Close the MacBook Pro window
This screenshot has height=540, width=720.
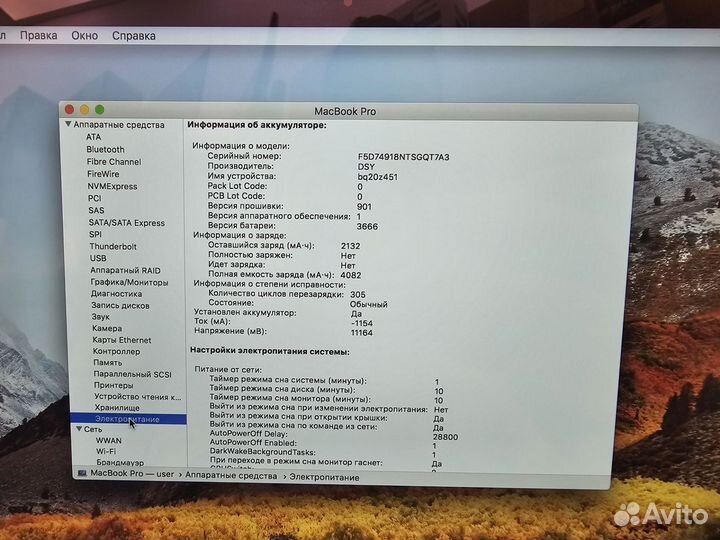coord(70,109)
